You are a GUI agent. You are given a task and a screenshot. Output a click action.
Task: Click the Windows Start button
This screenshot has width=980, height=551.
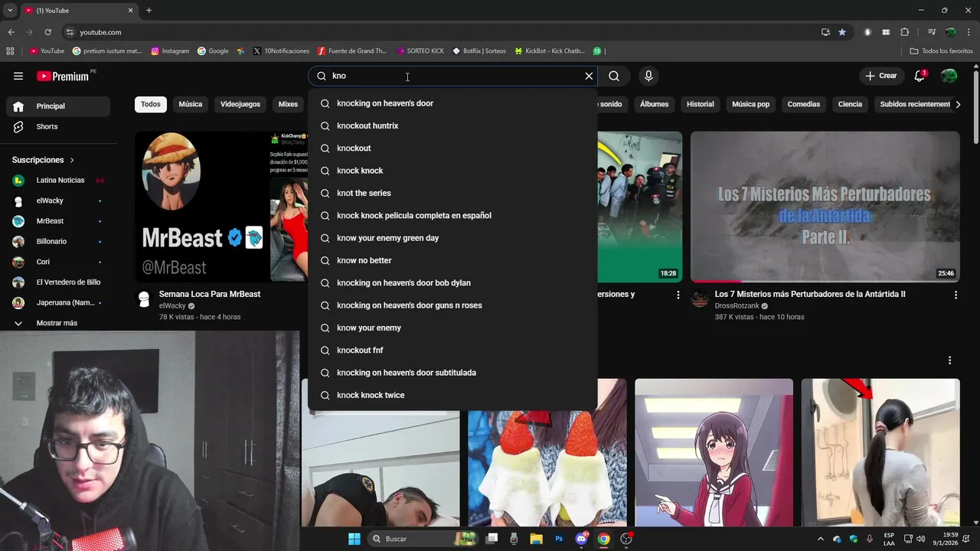354,539
